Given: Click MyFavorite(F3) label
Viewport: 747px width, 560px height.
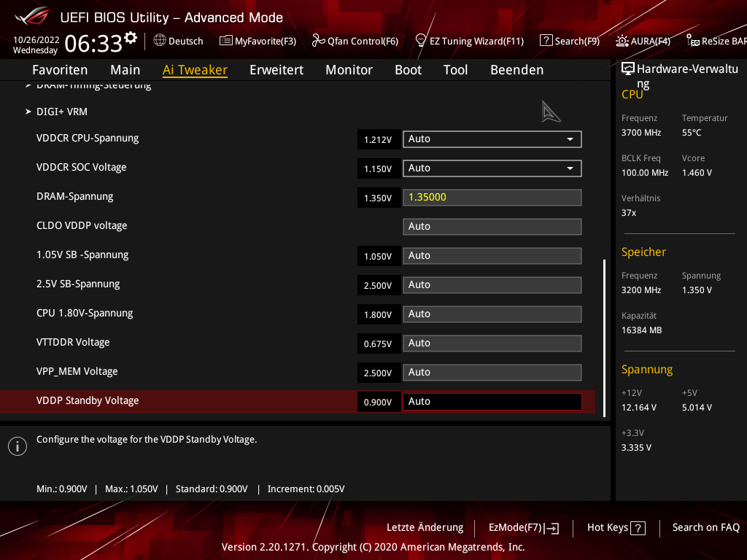Looking at the screenshot, I should pyautogui.click(x=266, y=42).
